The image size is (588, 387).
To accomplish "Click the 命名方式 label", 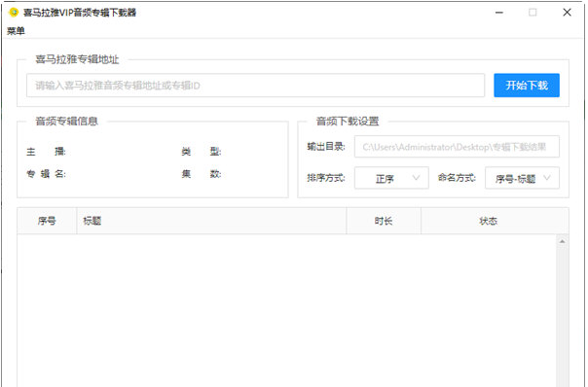I will pyautogui.click(x=457, y=178).
